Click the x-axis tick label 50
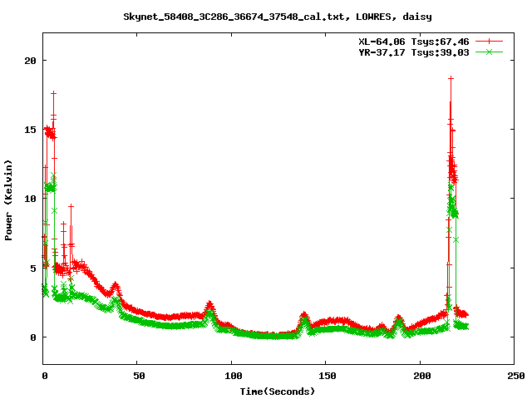This screenshot has height=399, width=532. [x=139, y=376]
